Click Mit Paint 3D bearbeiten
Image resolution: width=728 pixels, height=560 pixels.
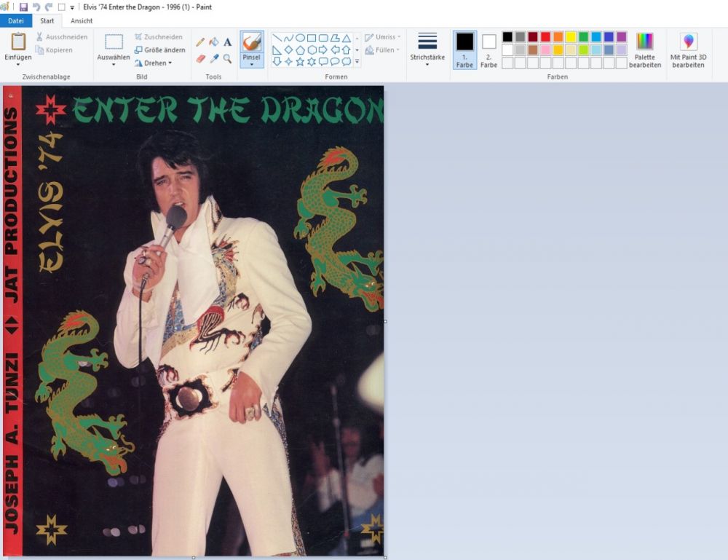click(x=688, y=50)
